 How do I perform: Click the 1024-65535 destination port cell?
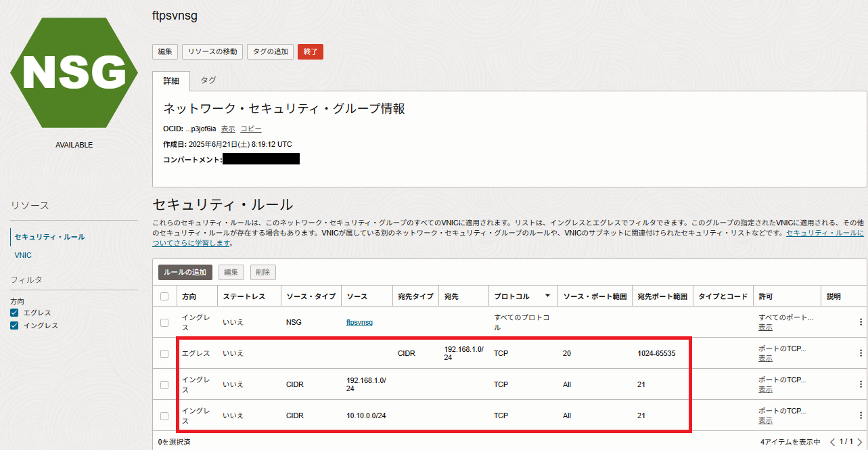click(656, 353)
